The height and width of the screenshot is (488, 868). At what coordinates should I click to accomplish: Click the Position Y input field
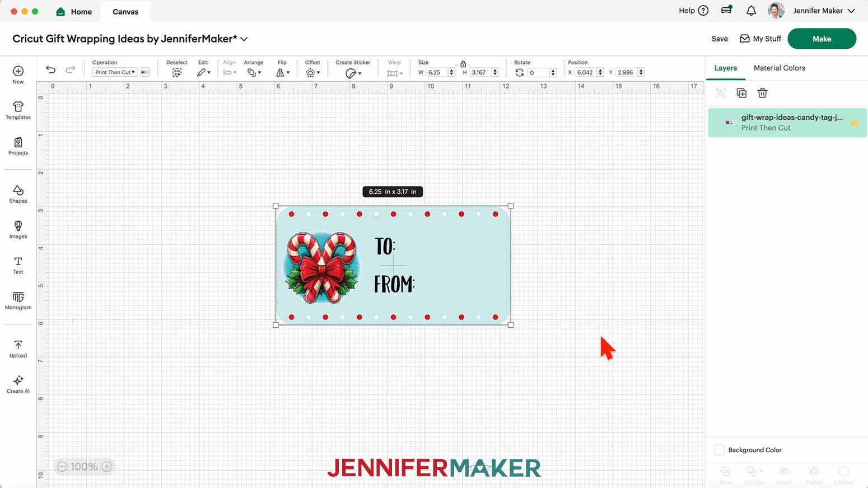coord(626,72)
